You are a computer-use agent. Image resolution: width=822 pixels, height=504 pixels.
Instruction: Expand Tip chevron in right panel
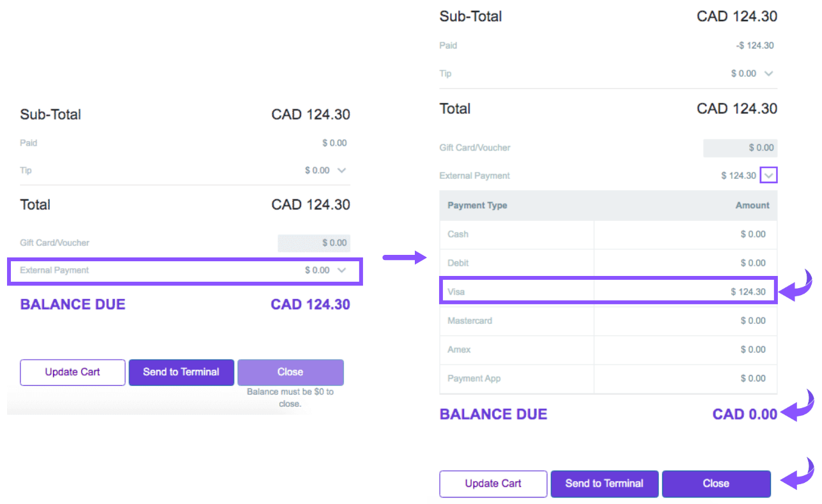coord(768,73)
